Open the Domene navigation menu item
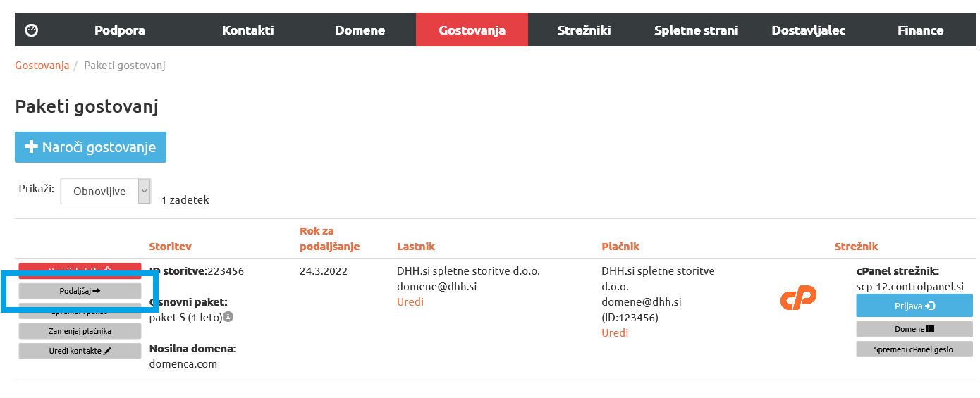980x398 pixels. point(360,30)
